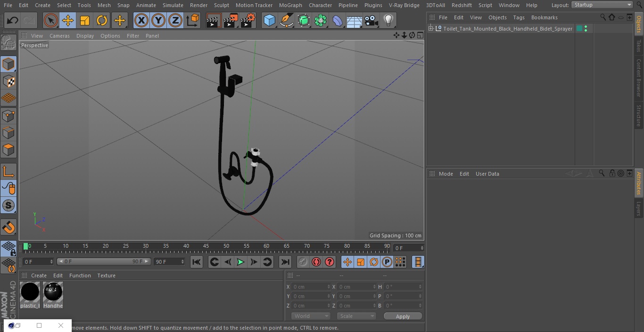This screenshot has width=644, height=332.
Task: Activate the Rotate tool
Action: (102, 20)
